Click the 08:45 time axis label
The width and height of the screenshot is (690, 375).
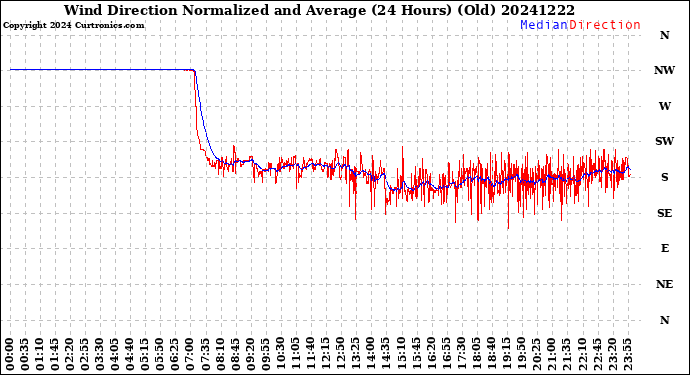pos(235,354)
